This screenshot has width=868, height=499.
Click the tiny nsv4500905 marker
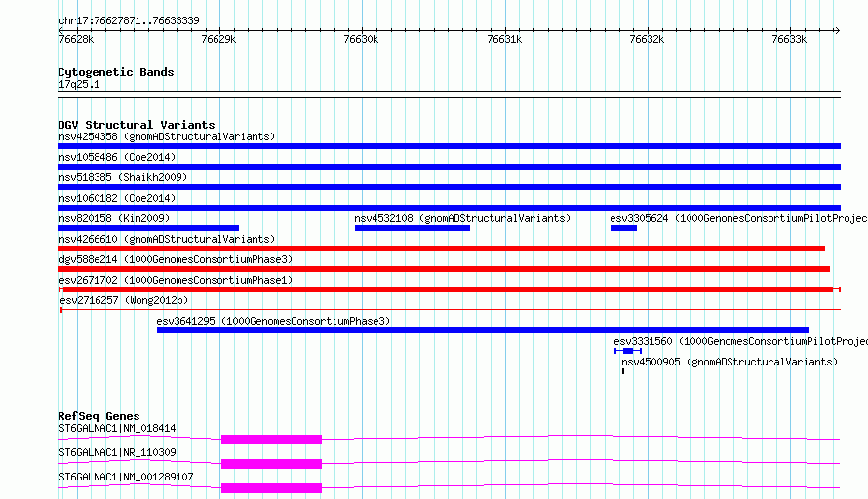point(623,371)
